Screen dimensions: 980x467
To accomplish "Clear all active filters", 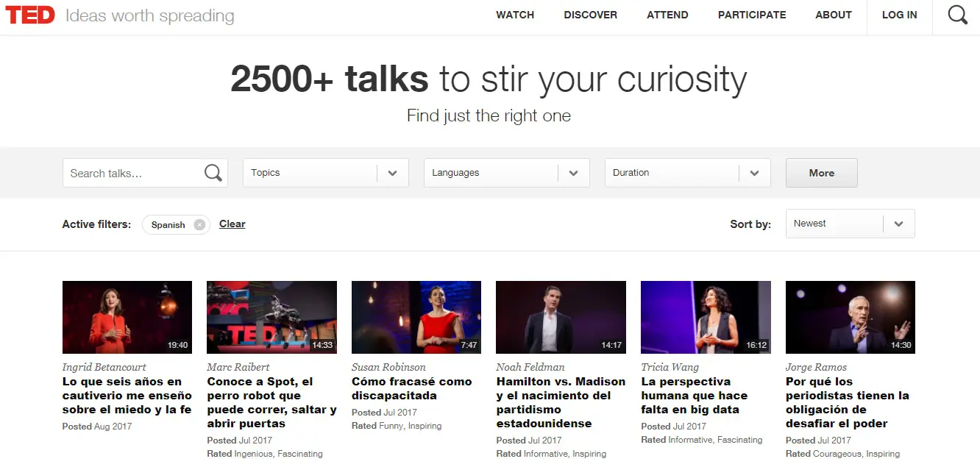I will point(232,224).
